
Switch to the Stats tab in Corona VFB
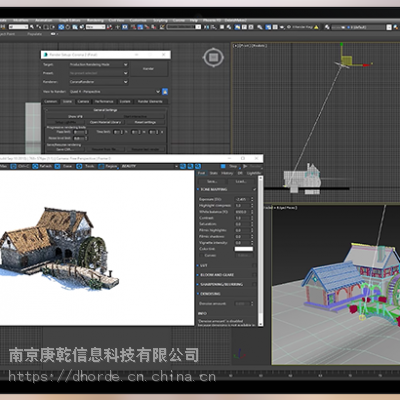(x=214, y=173)
